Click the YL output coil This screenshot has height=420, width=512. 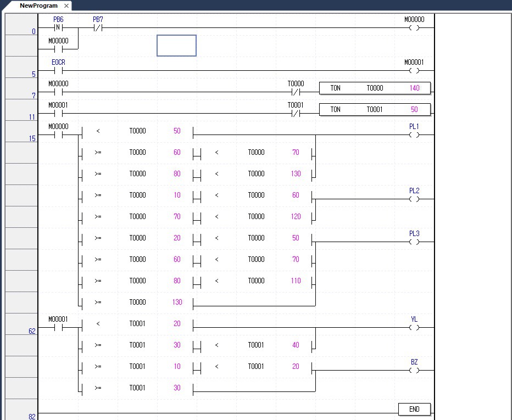click(414, 328)
